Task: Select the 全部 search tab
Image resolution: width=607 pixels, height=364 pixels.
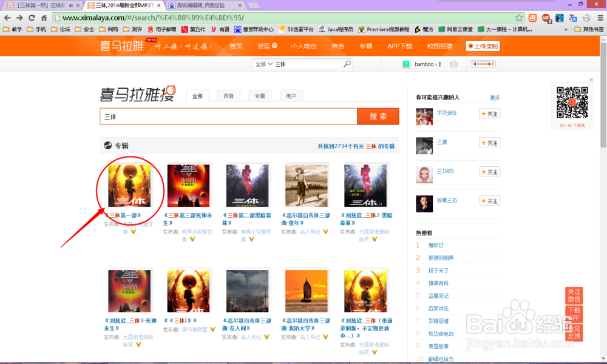Action: [197, 96]
